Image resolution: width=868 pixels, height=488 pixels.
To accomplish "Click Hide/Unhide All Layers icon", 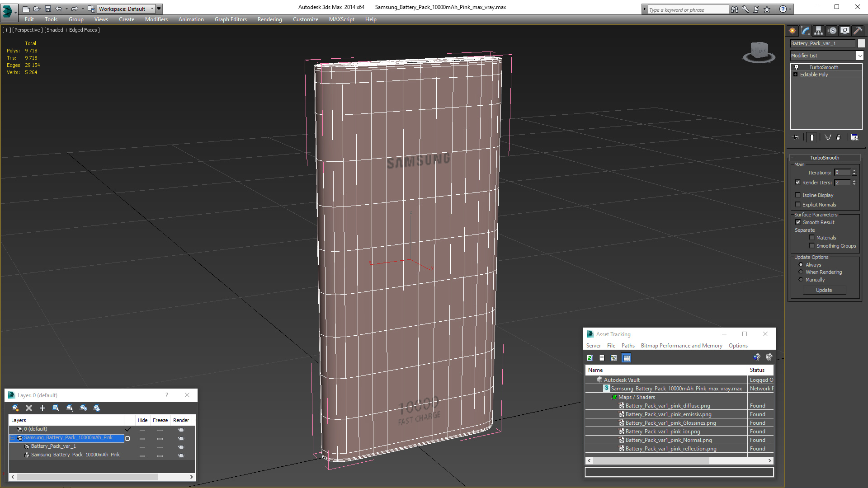I will point(83,408).
